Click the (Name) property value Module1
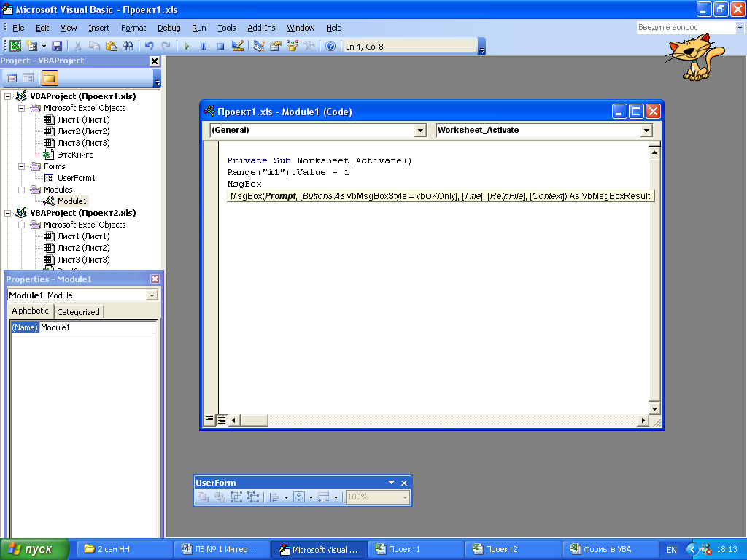Screen dimensions: 747x560 coord(98,327)
